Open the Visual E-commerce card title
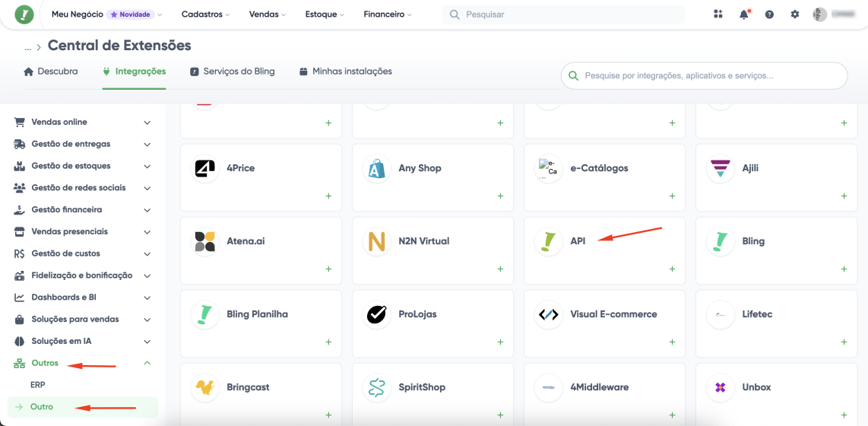868x426 pixels. [x=614, y=315]
